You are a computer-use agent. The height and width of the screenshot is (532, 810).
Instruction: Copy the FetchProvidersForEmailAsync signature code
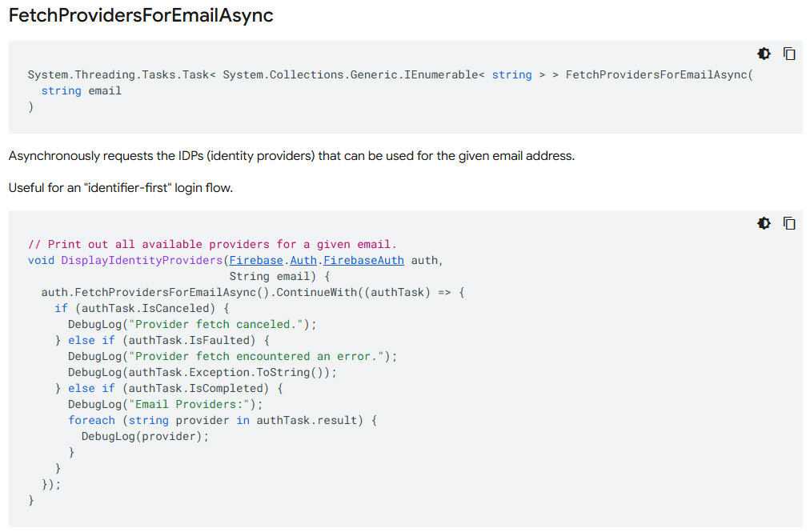click(789, 54)
